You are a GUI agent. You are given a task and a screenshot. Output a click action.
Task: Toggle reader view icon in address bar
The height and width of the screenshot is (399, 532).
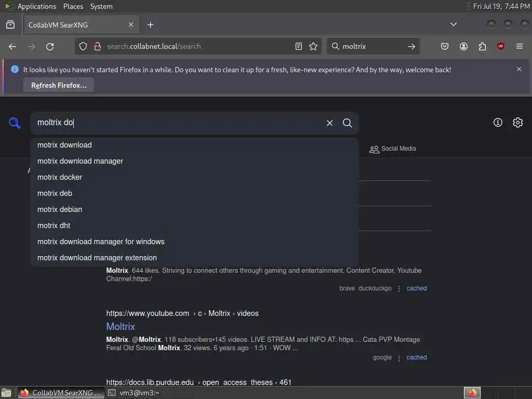[299, 46]
